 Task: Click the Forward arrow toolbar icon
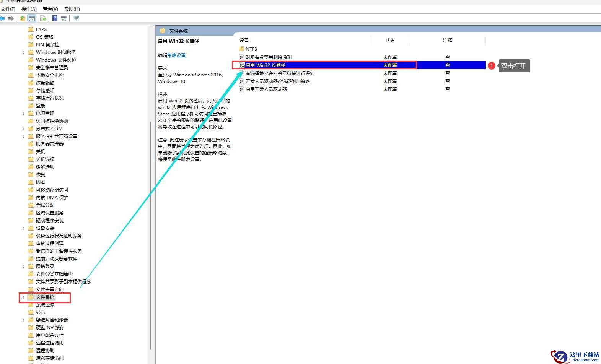coord(11,18)
